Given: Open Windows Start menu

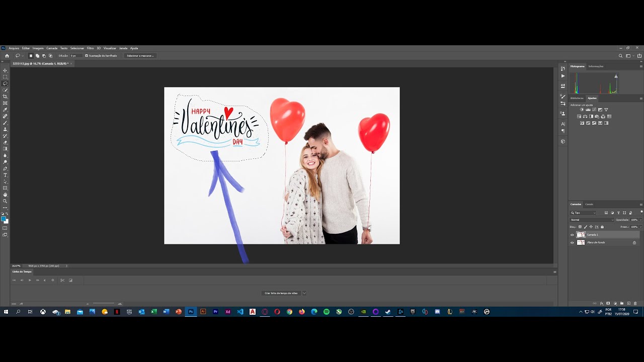Looking at the screenshot, I should click(x=6, y=312).
